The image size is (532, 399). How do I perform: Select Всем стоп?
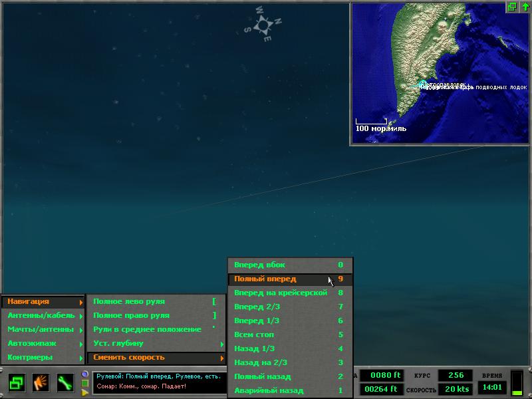(290, 334)
